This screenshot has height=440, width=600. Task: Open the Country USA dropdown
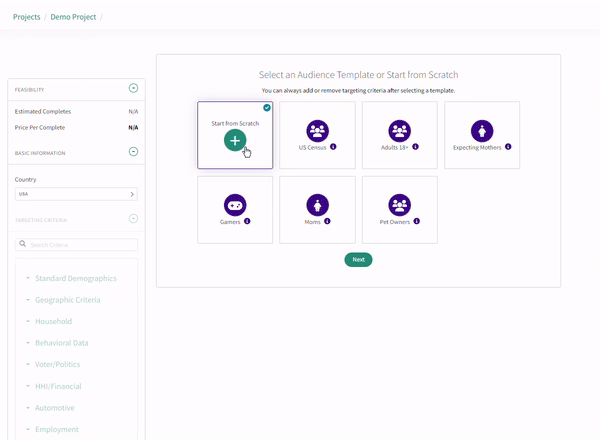pos(76,194)
